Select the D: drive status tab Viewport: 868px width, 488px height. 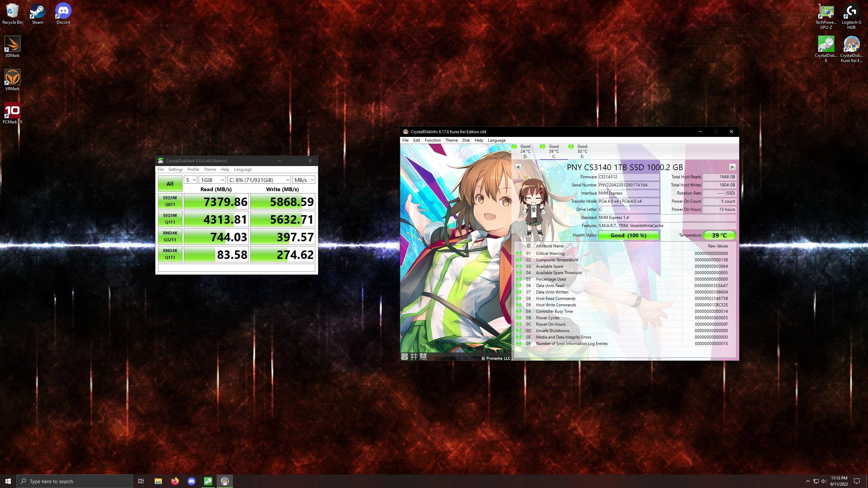(525, 151)
